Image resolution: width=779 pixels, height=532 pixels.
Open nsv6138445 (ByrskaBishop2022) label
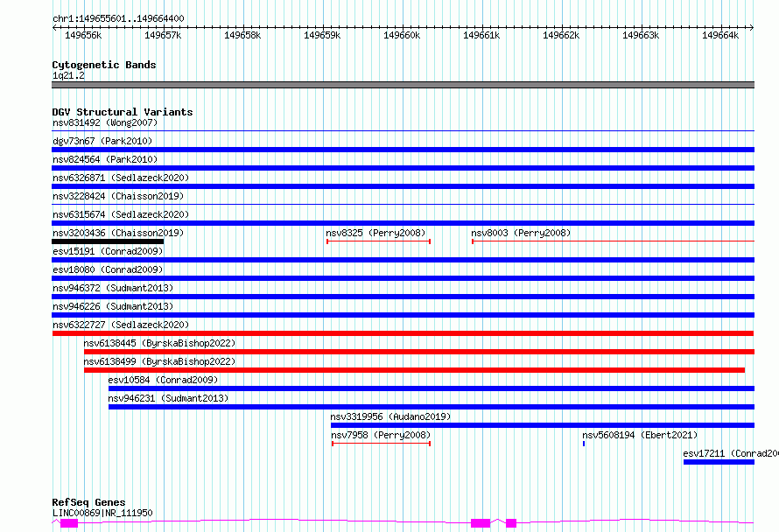click(159, 343)
